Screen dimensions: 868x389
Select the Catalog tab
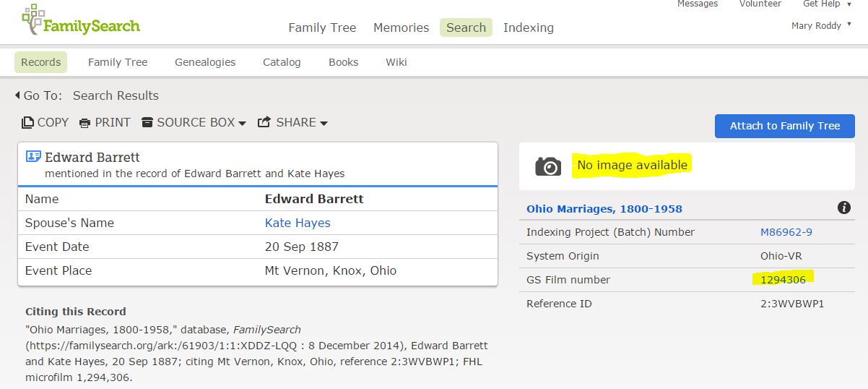(282, 62)
